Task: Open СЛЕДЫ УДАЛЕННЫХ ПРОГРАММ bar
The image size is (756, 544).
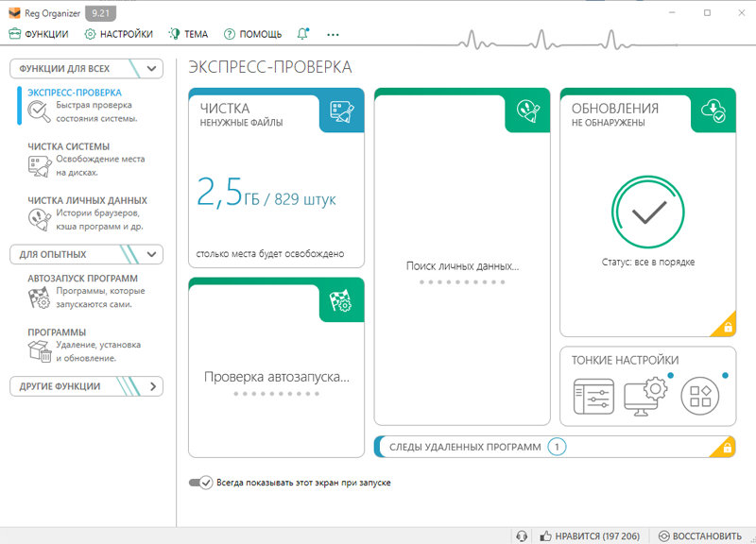Action: (x=555, y=447)
